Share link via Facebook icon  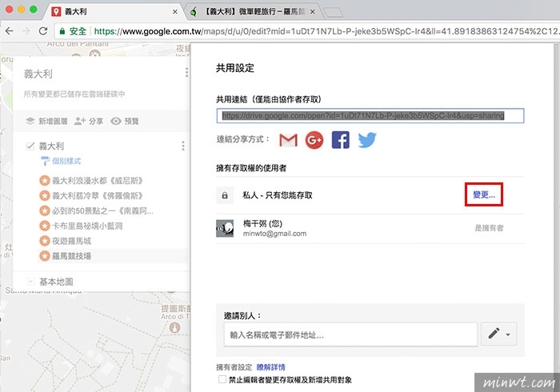(340, 141)
